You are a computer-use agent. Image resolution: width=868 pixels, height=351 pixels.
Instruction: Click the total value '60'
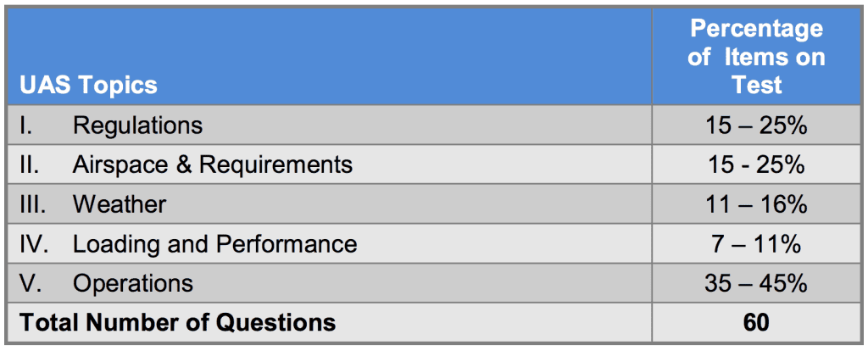point(756,322)
